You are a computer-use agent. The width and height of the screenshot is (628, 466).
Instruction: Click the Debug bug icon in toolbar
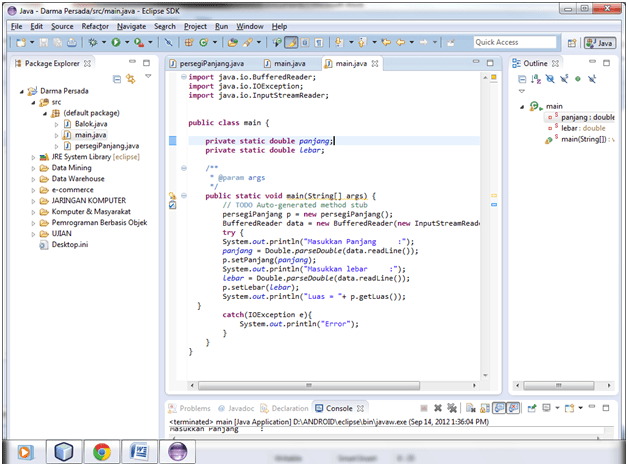coord(94,43)
